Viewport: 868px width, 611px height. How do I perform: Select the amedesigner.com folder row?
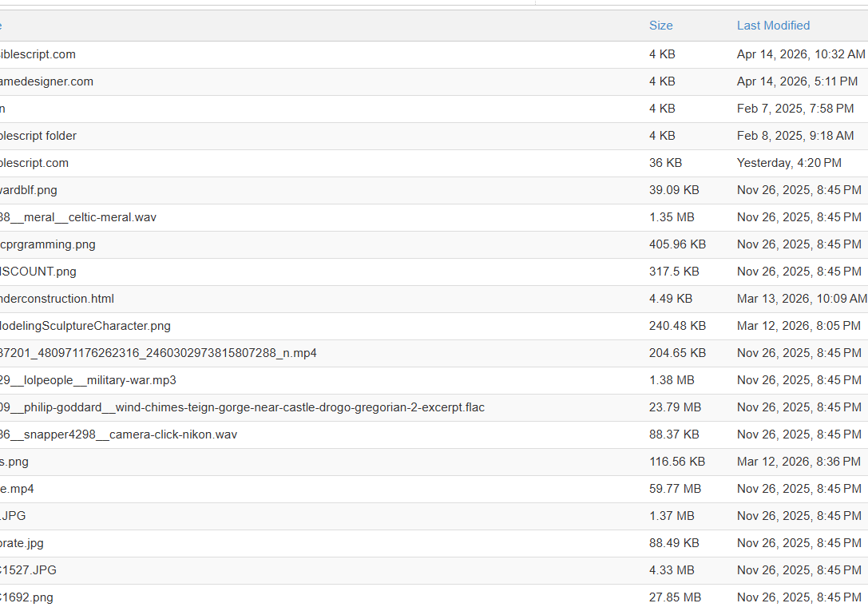click(x=434, y=82)
